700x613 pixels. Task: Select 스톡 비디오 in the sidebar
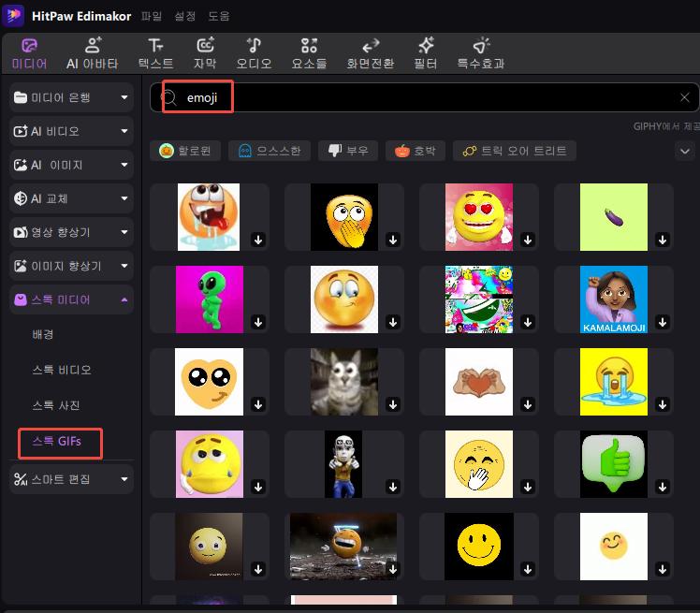62,370
